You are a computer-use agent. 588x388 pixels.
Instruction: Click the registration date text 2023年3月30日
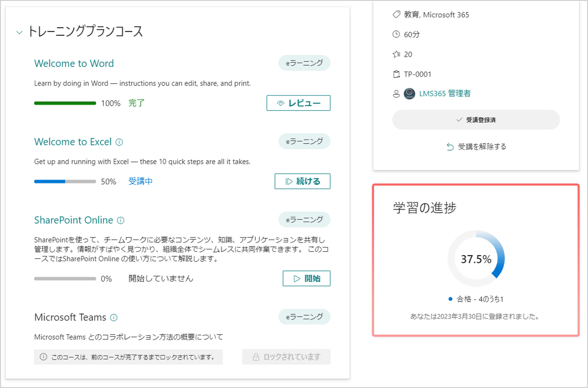tap(460, 317)
